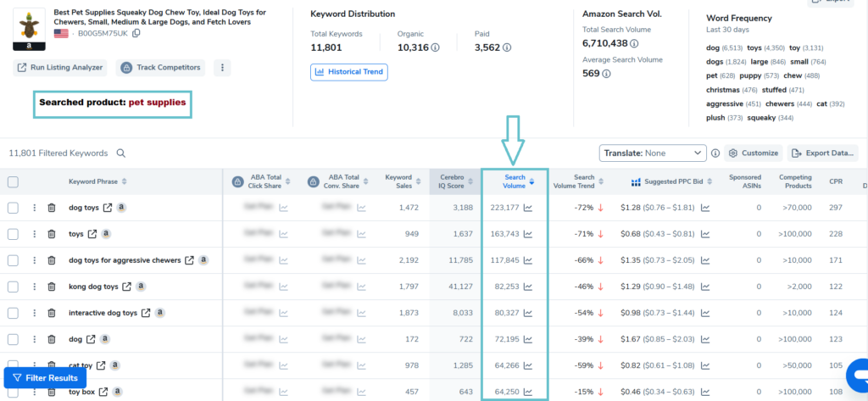This screenshot has width=868, height=401.
Task: Show info for Total Search Volume
Action: click(x=634, y=43)
